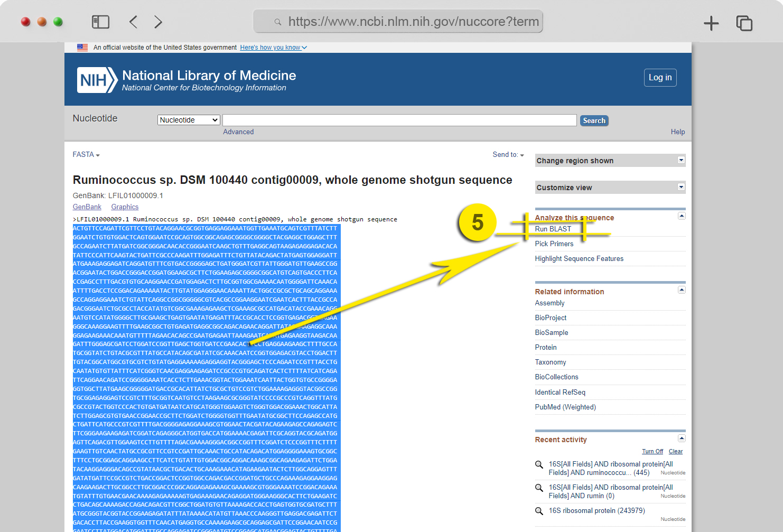Click the Log in button

[x=660, y=78]
